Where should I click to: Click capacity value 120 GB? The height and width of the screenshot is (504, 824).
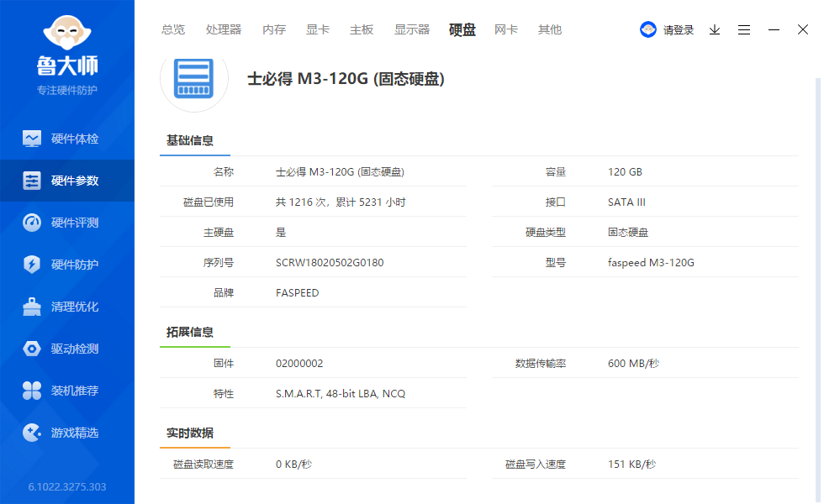point(625,172)
